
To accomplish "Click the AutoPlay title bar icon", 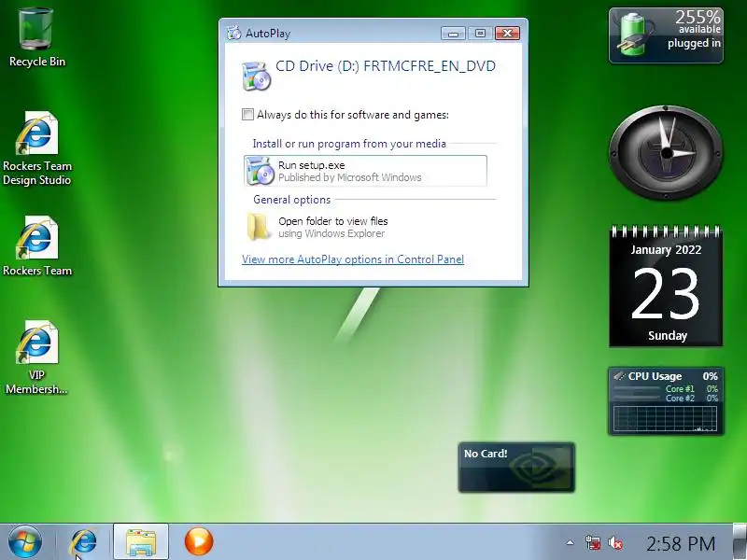I will [x=234, y=33].
